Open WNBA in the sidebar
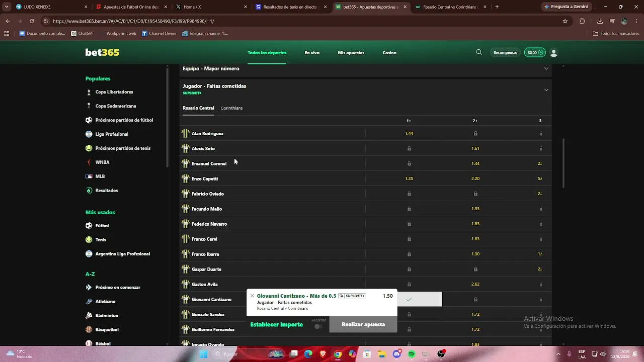This screenshot has height=362, width=644. (102, 162)
